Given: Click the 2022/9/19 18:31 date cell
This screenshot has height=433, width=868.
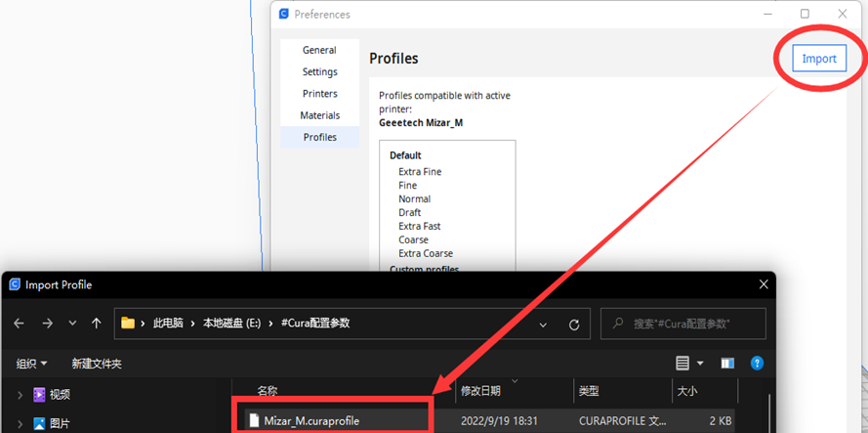Looking at the screenshot, I should coord(499,421).
